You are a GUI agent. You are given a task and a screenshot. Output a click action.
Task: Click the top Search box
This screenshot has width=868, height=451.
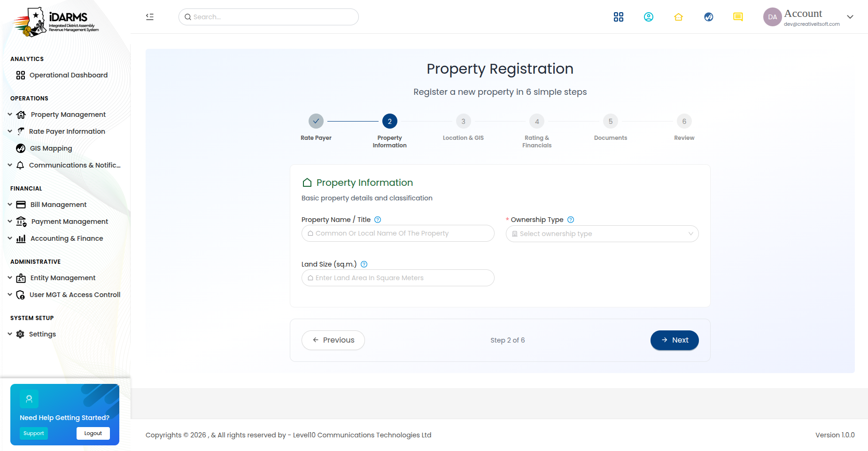[x=269, y=17]
